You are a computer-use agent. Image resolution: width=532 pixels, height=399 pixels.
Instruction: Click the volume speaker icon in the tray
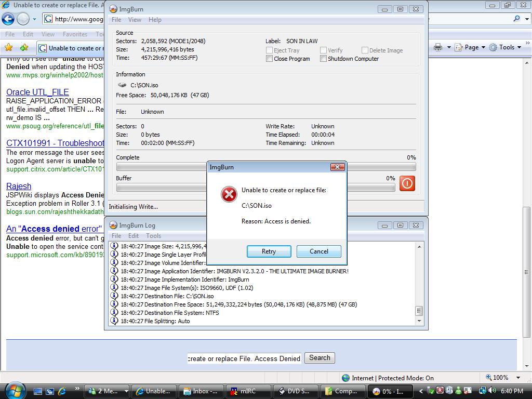491,391
